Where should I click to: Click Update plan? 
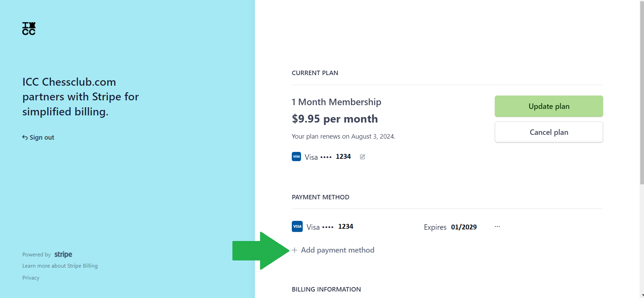pyautogui.click(x=548, y=106)
